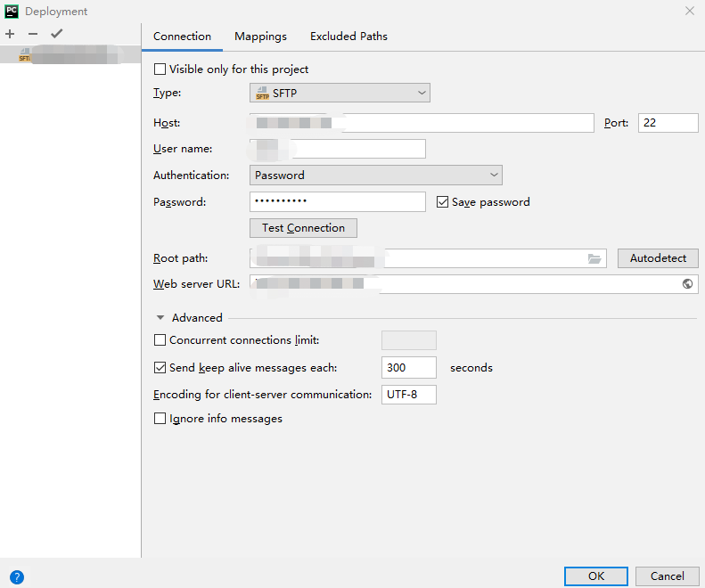This screenshot has width=705, height=588.
Task: Collapse the Advanced section
Action: click(x=160, y=317)
